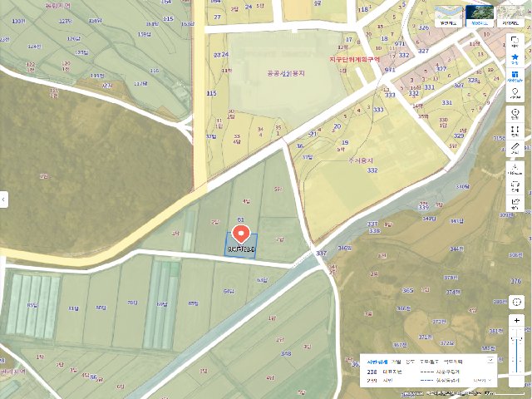Click parcel number 365 on map
This screenshot has height=399, width=532.
pos(408,290)
